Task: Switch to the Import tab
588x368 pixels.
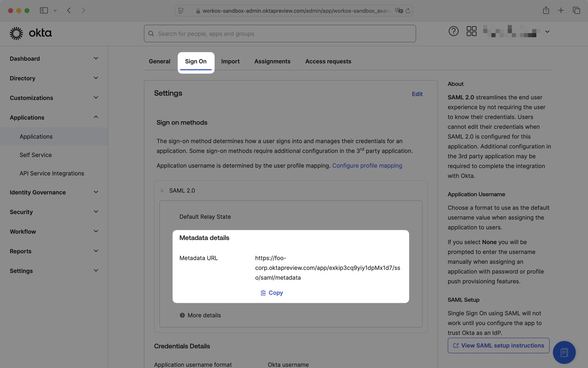Action: click(x=230, y=61)
